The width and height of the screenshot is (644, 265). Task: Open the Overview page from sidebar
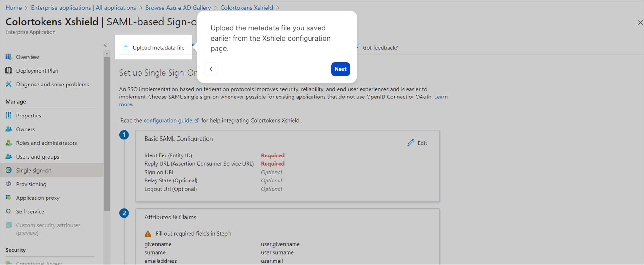tap(27, 57)
